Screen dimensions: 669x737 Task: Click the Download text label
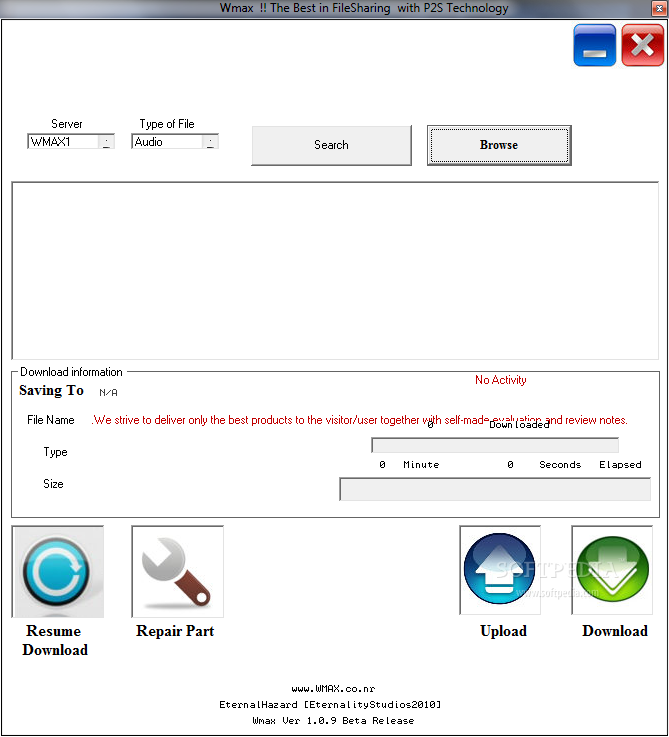(615, 631)
